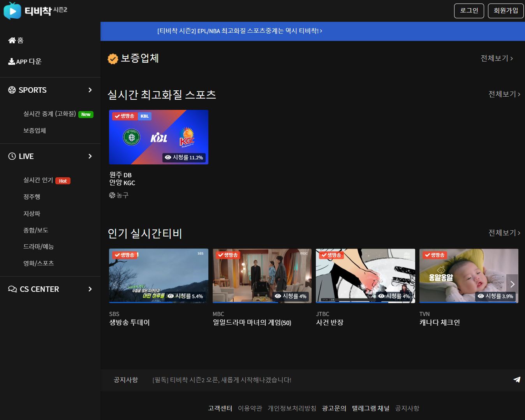Open the KBL 원주 DB vs 안양 KGC thumbnail
The height and width of the screenshot is (420, 525).
tap(159, 137)
